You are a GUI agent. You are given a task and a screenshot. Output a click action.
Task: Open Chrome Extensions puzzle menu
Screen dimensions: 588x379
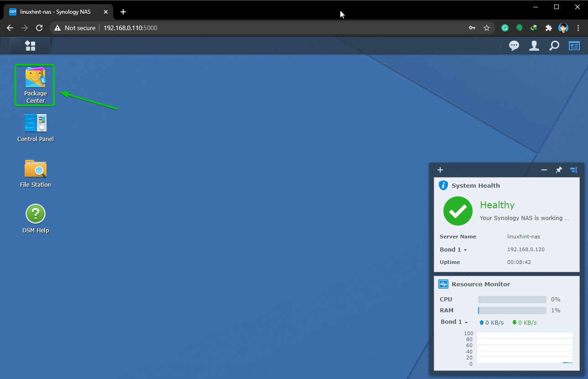(548, 28)
